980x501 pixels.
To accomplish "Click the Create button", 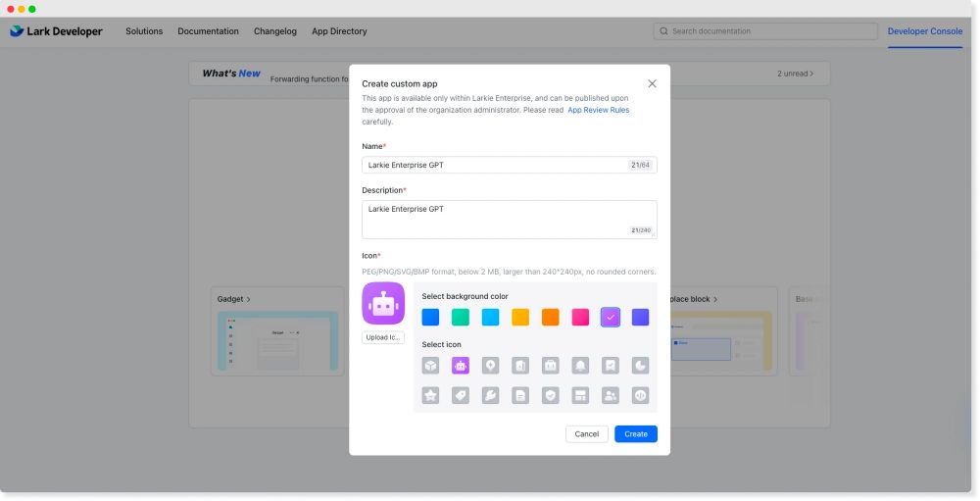I will pos(635,433).
